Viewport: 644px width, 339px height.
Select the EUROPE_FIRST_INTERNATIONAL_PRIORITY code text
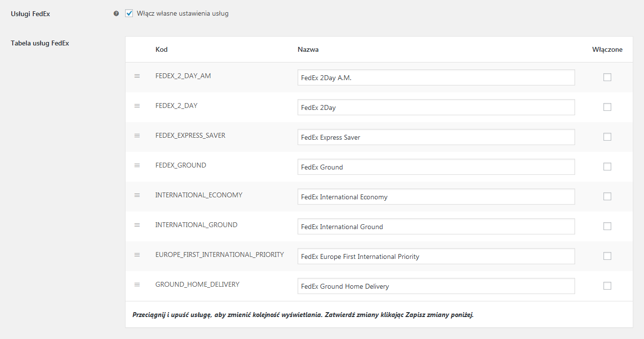pos(219,254)
